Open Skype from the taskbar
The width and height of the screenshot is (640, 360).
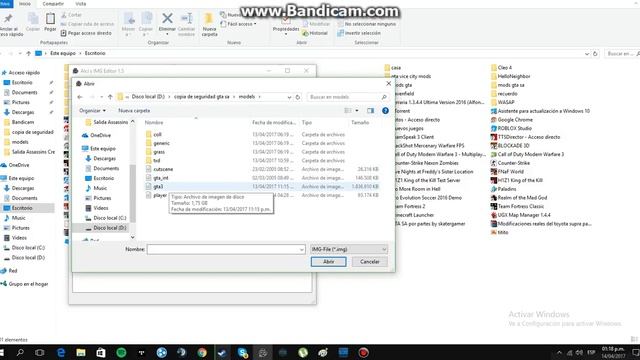click(x=242, y=353)
